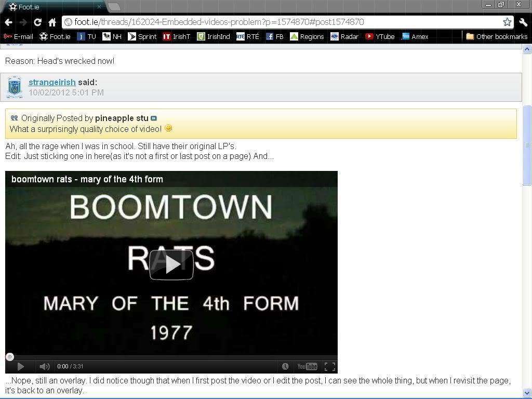Open a new tab
Viewport: 532px width, 399px height.
tap(114, 7)
